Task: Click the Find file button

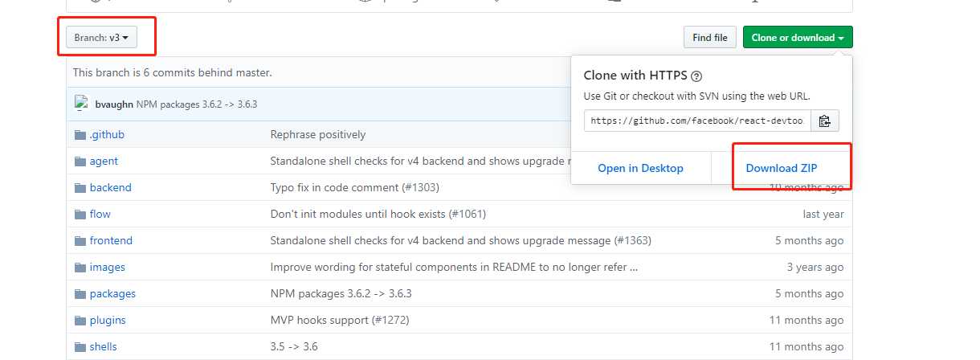Action: pos(710,38)
